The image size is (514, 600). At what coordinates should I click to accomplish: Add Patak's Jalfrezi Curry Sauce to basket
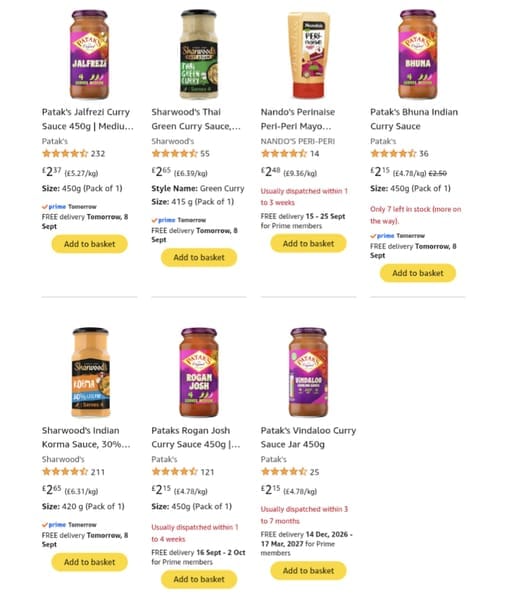pyautogui.click(x=90, y=244)
